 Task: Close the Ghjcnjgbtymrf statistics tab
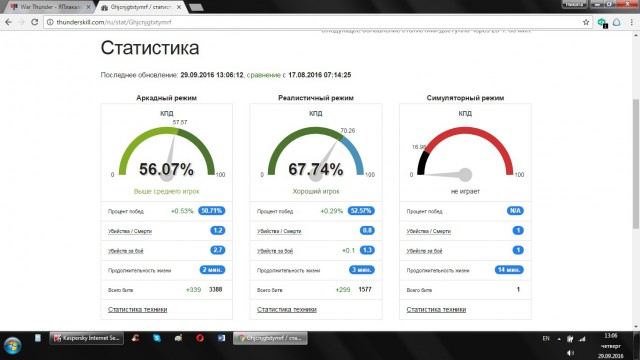click(x=179, y=7)
